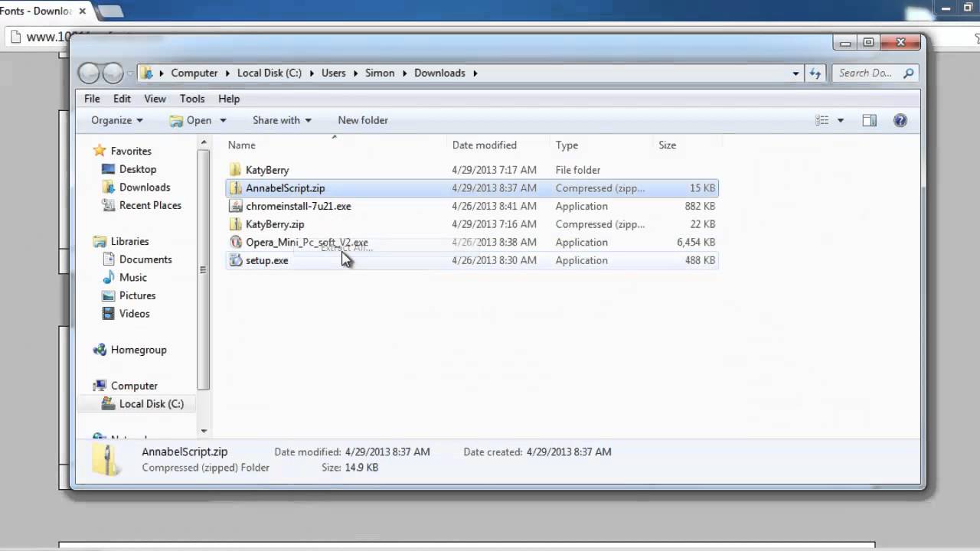Image resolution: width=980 pixels, height=551 pixels.
Task: Click the search magnifier icon
Action: [x=908, y=73]
